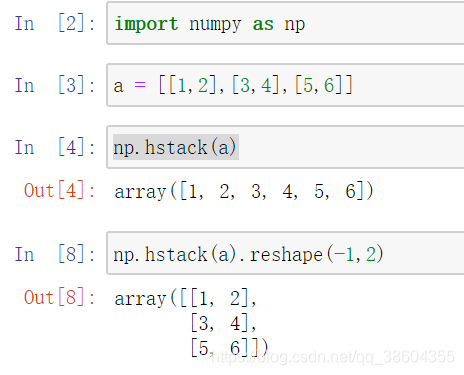Screen dimensions: 464x375
Task: Click the np.hstack(a).reshape(-1,2) code cell
Action: point(285,254)
